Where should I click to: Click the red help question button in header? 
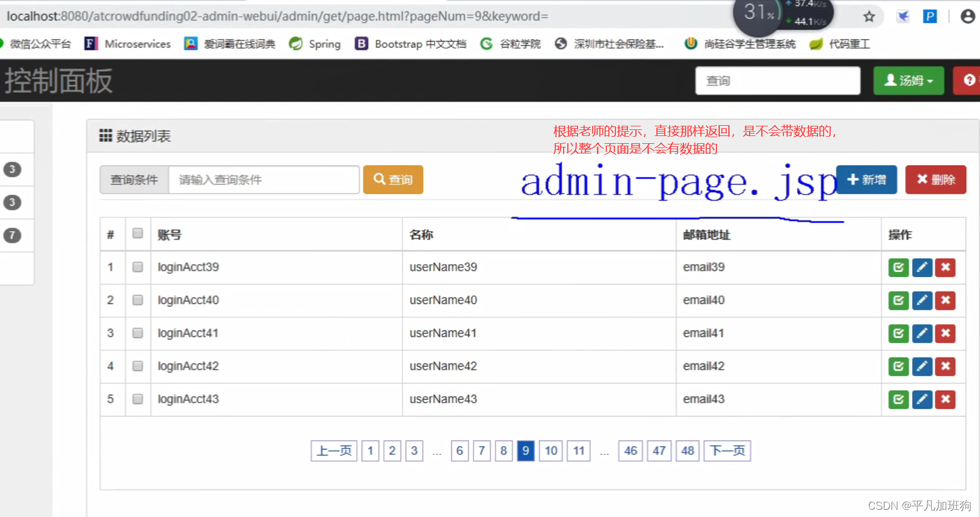(x=967, y=81)
